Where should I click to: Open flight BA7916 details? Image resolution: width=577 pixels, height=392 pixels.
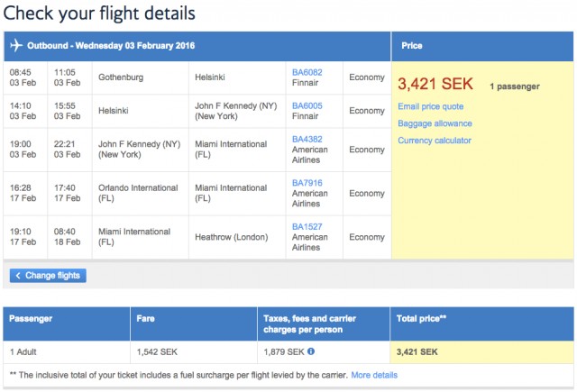[x=307, y=183]
